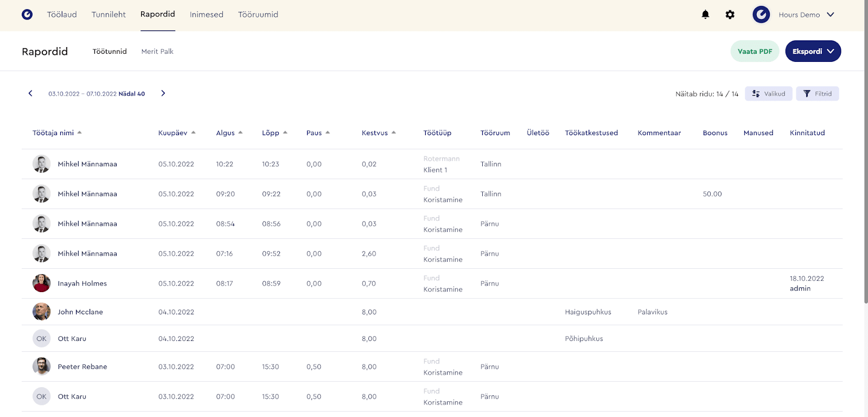Image resolution: width=868 pixels, height=417 pixels.
Task: Sort by Kestvus column
Action: tap(379, 132)
